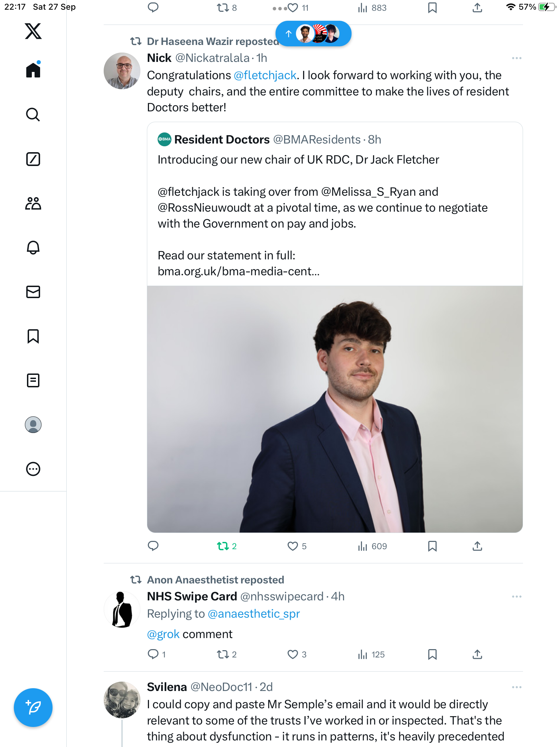
Task: Open the @fletchjack mention link
Action: (265, 75)
